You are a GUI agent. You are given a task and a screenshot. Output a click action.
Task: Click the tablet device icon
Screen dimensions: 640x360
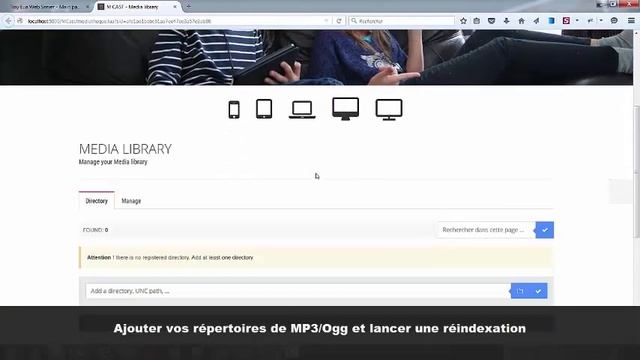click(264, 109)
